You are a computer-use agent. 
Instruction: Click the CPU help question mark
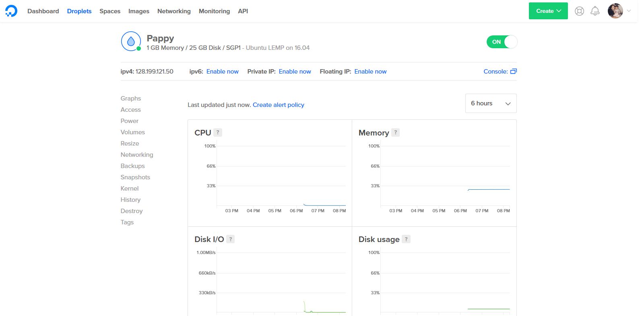218,132
